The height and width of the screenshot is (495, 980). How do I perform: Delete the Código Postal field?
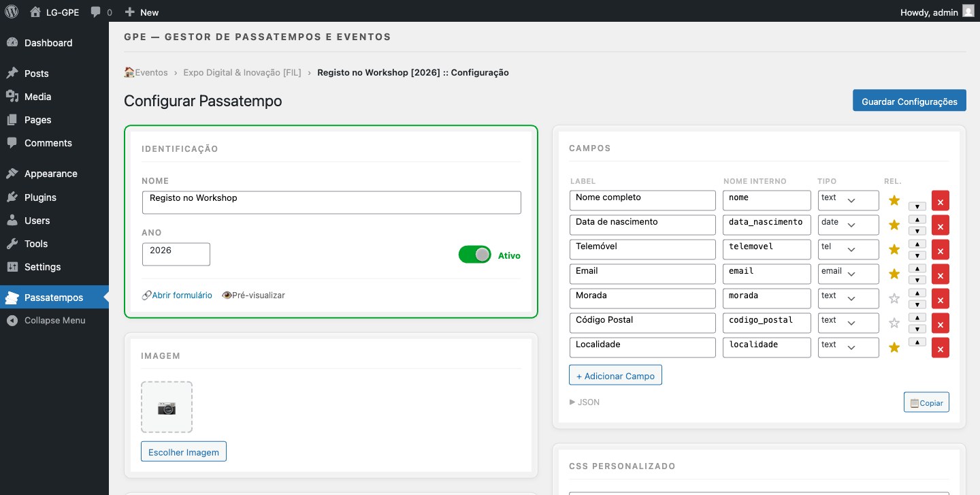pos(940,323)
